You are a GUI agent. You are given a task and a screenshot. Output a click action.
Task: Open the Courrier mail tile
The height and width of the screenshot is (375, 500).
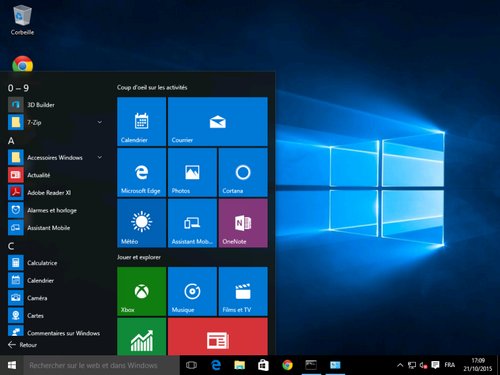tap(218, 121)
